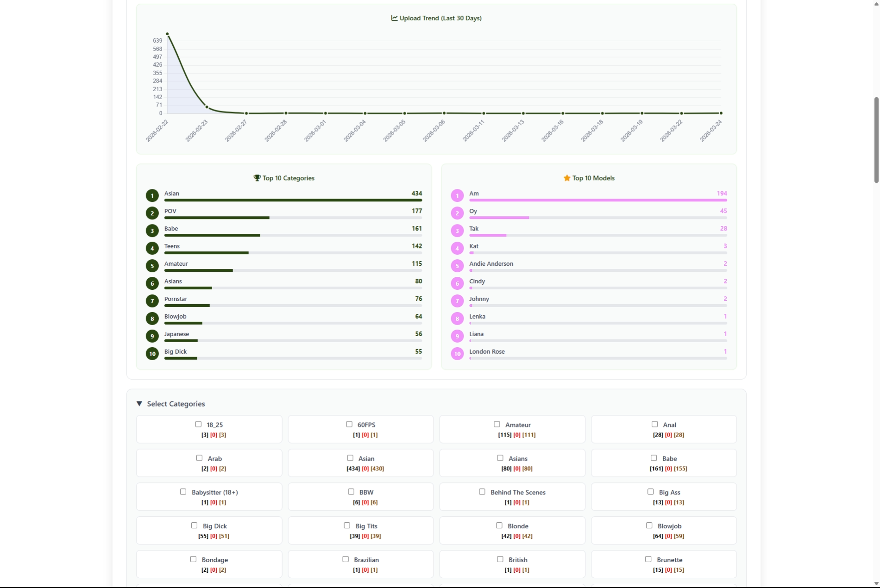Enable the Amateur category checkbox

(x=497, y=424)
